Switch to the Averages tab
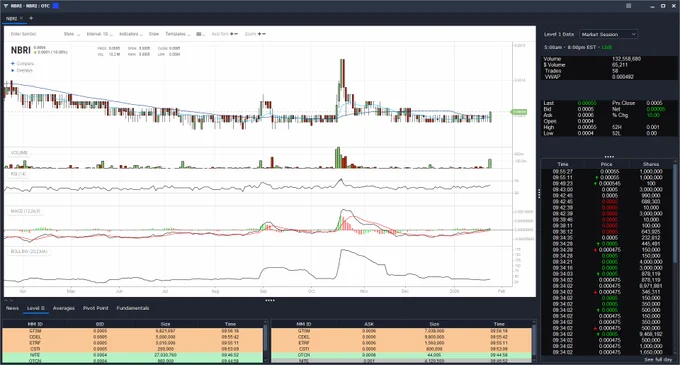 click(x=64, y=308)
